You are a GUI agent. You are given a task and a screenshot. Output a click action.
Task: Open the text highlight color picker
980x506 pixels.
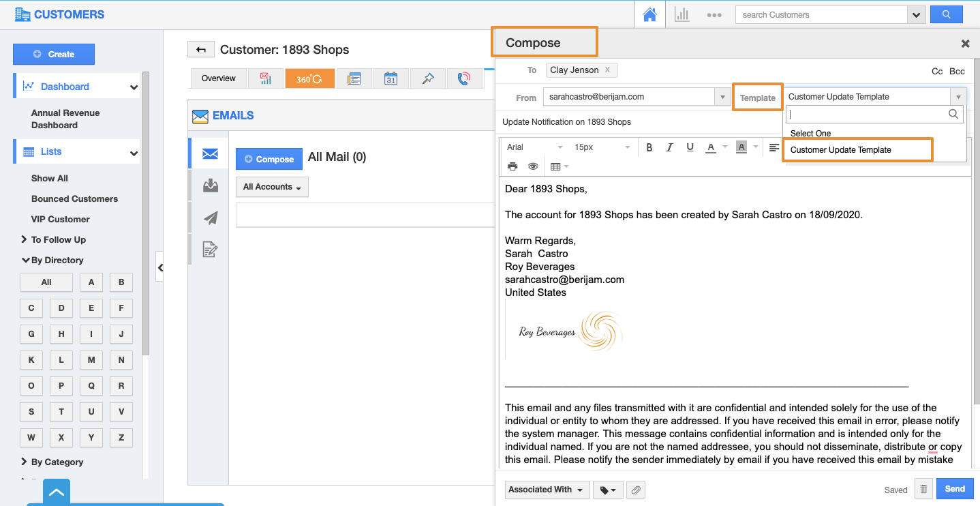[x=741, y=147]
